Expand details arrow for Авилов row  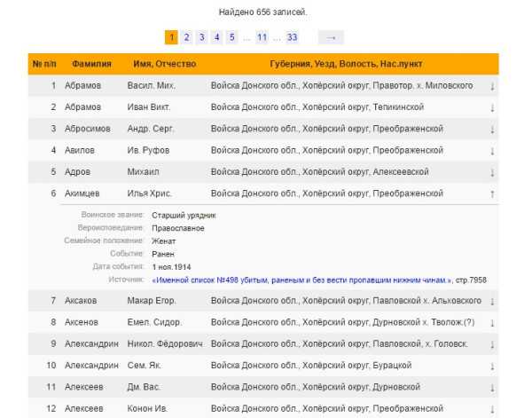(x=492, y=151)
